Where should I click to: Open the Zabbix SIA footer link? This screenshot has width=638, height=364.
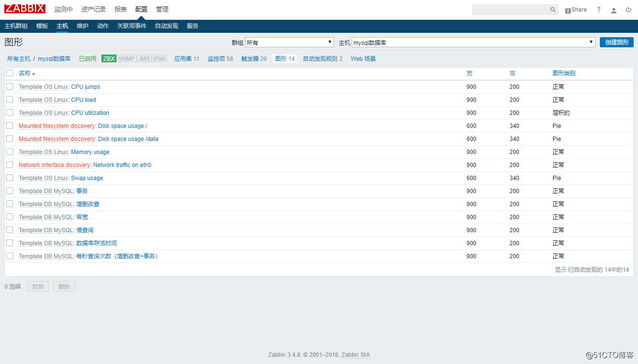[x=356, y=355]
